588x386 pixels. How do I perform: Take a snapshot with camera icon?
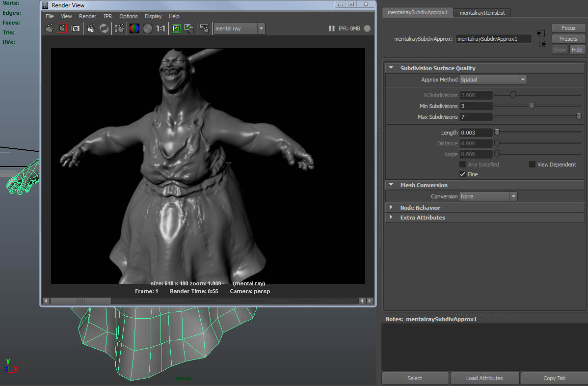(x=76, y=28)
